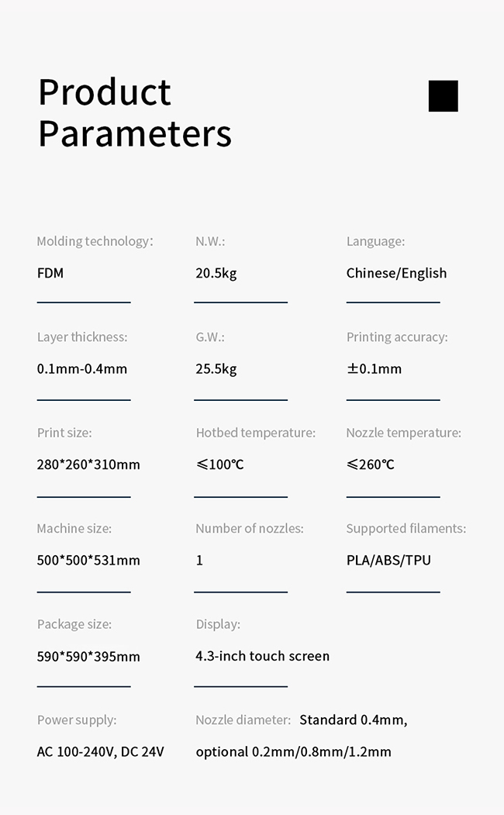Screen dimensions: 504x815
Task: Click the Number of nozzles label
Action: tap(250, 529)
